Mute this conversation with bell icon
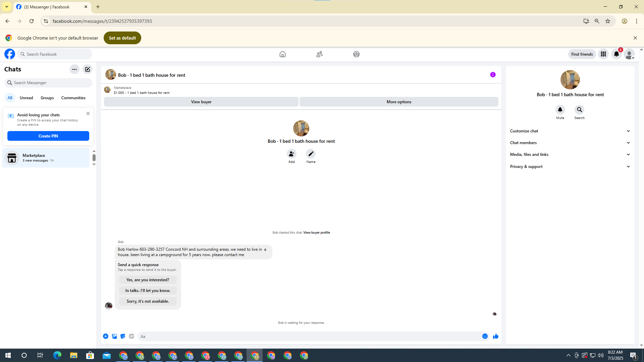Viewport: 644px width, 362px height. pyautogui.click(x=560, y=110)
